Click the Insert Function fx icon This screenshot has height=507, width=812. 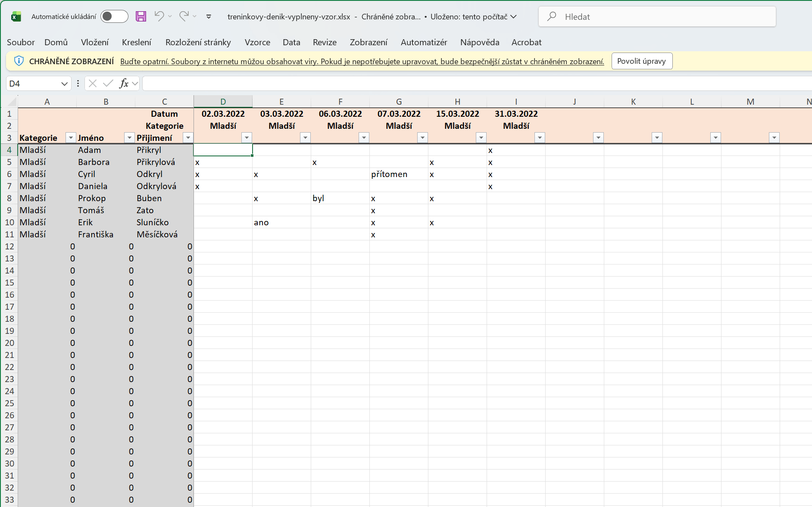click(x=124, y=84)
